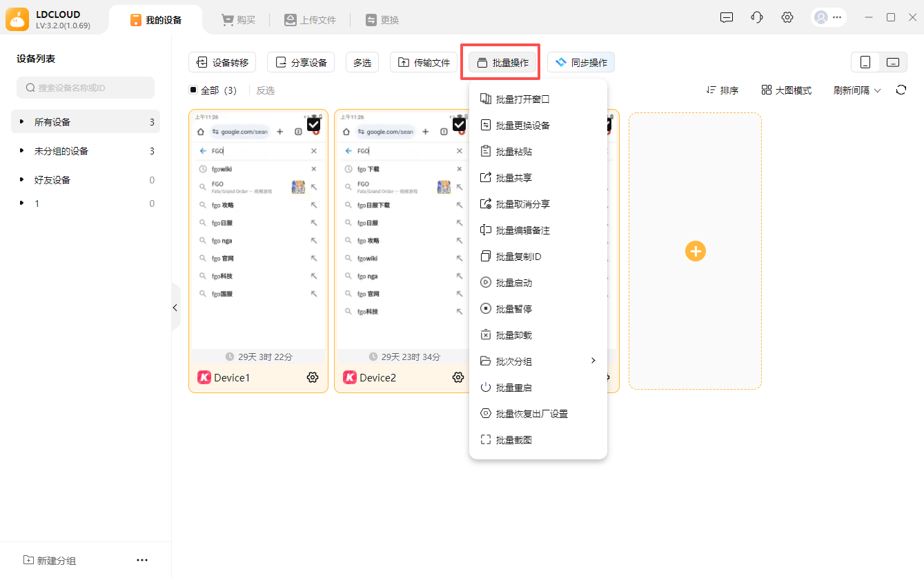Open the settings gear in title bar

tap(787, 18)
